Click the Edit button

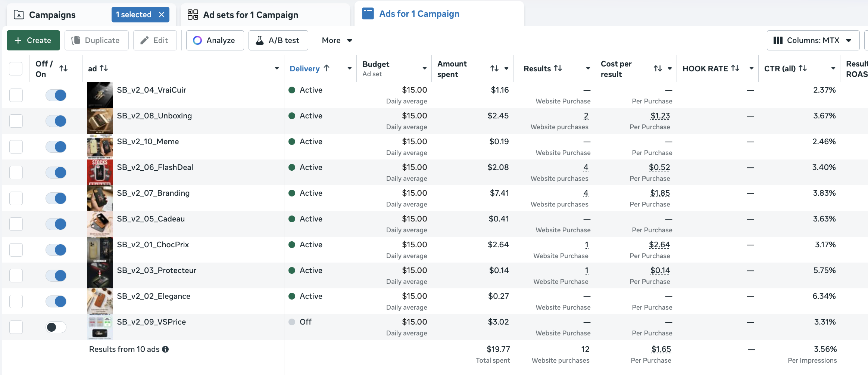pyautogui.click(x=155, y=40)
